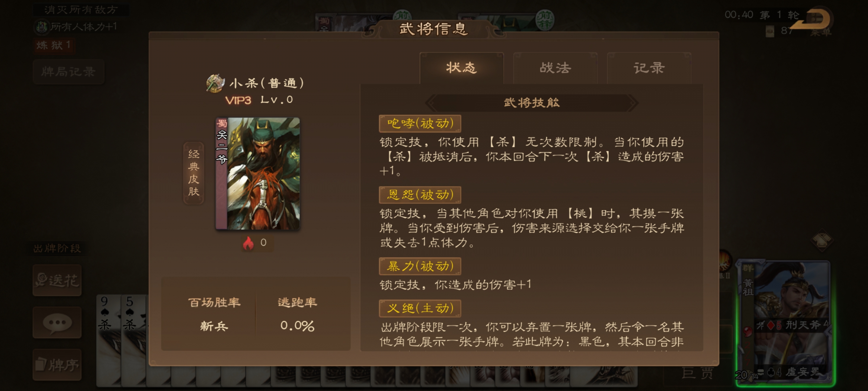The height and width of the screenshot is (391, 868).
Task: Click the 关二爷 general card portrait
Action: (x=258, y=173)
